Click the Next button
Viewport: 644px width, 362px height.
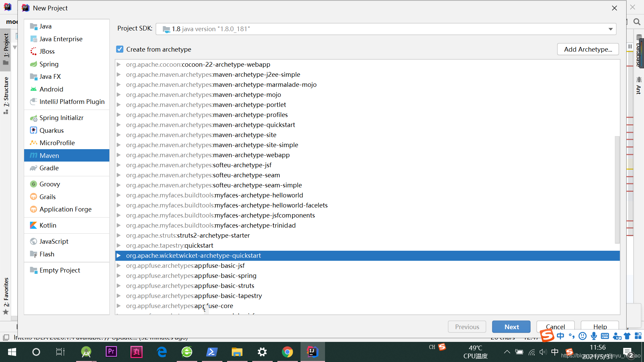click(x=511, y=327)
